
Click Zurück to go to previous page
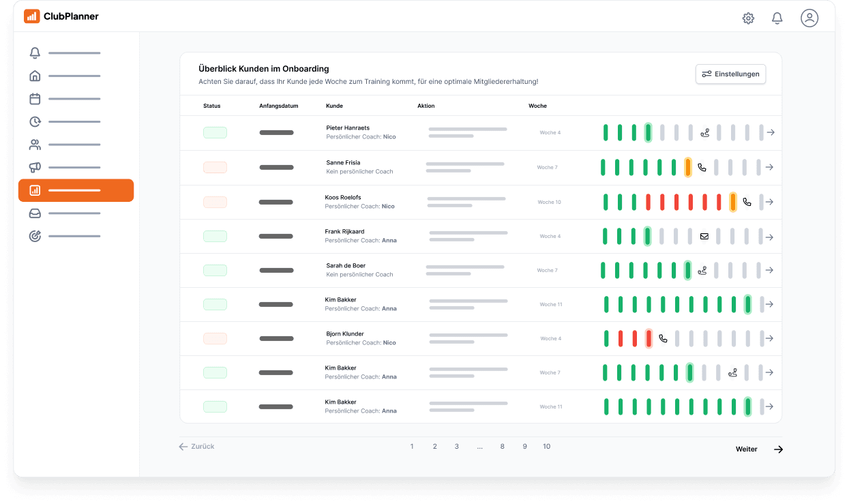point(196,447)
